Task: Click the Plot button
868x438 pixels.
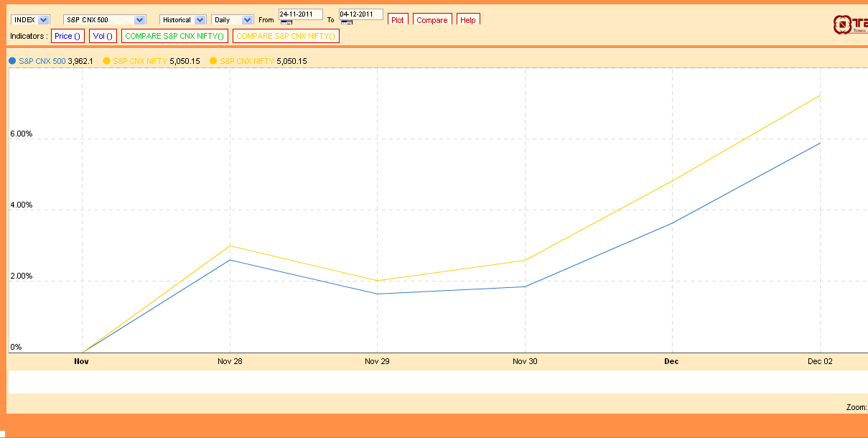Action: pyautogui.click(x=398, y=20)
